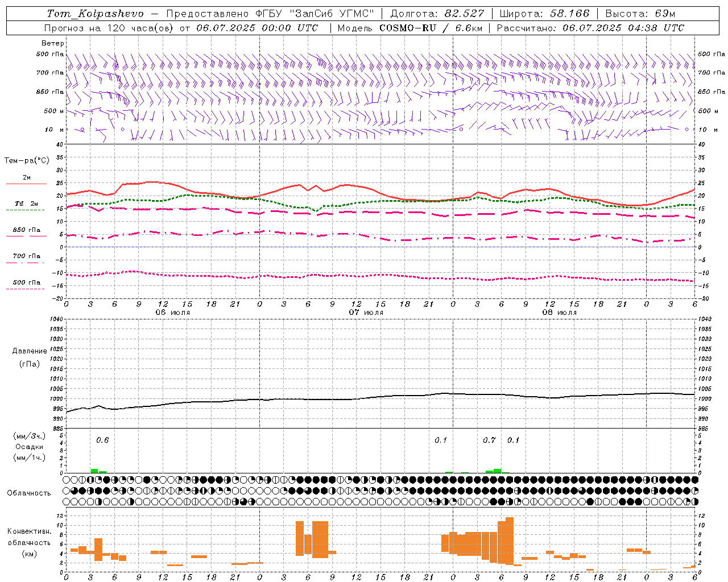Click the Ветер panel label
Viewport: 728px width, 582px height.
53,43
